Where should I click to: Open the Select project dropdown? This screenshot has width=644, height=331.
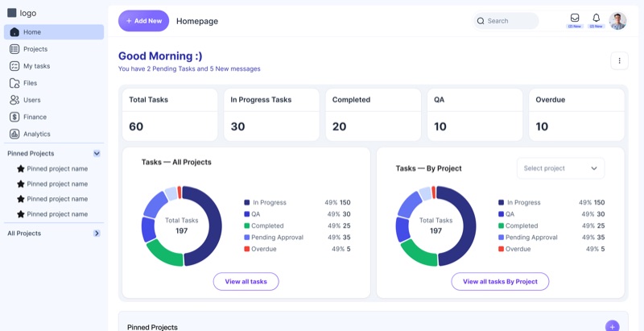point(560,168)
